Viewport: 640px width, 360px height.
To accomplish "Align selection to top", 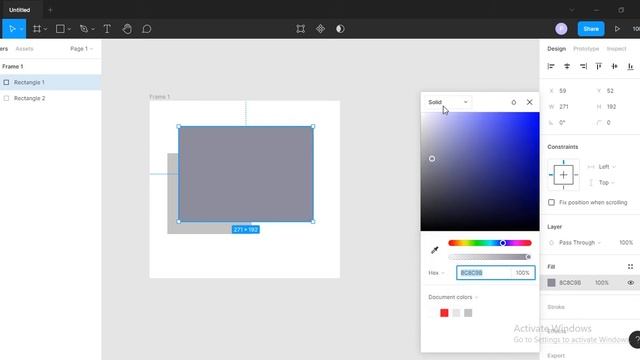I will tap(599, 66).
